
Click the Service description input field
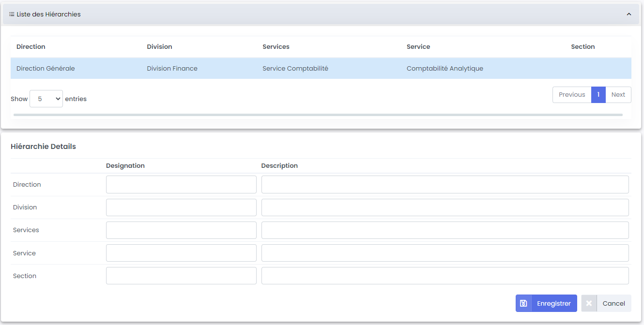click(x=445, y=253)
